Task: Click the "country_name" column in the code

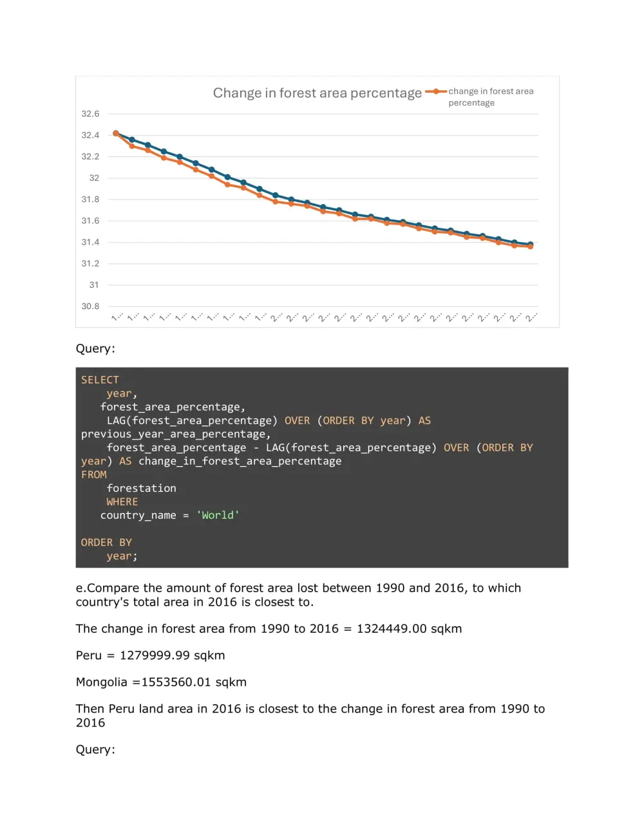Action: tap(138, 515)
